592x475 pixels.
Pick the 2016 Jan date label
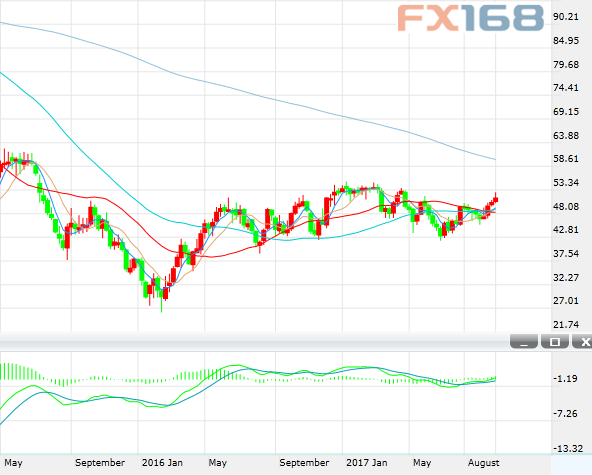pos(162,463)
